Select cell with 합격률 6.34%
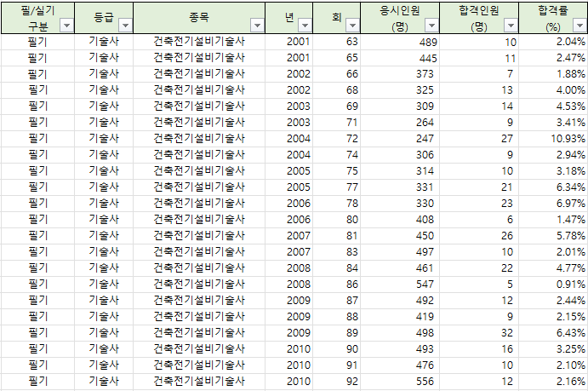 point(553,187)
